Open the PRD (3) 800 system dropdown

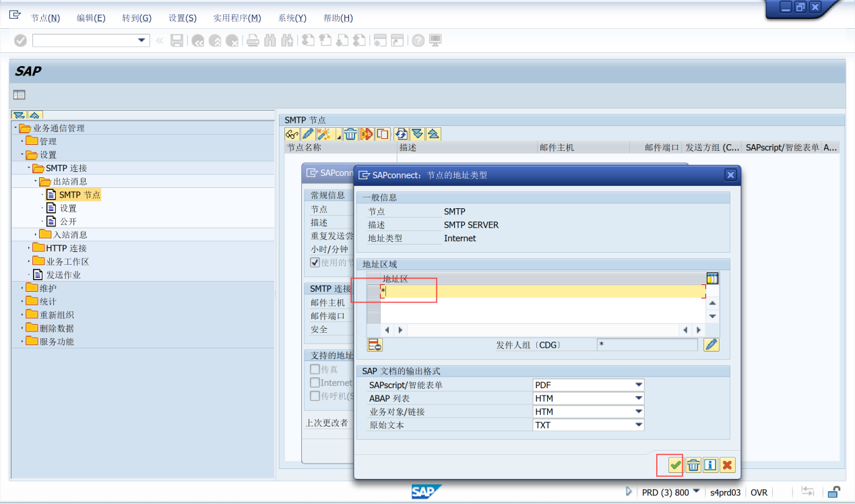[696, 492]
